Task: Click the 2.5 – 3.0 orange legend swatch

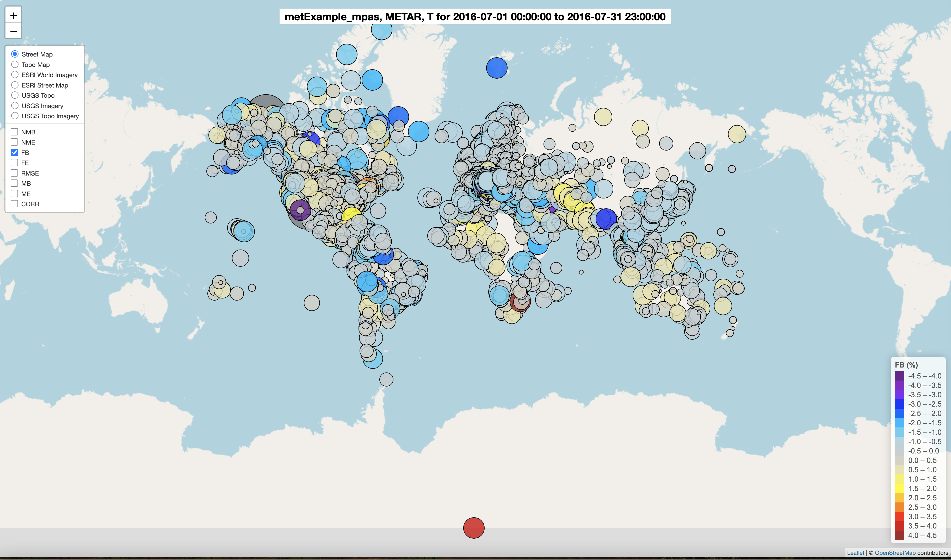Action: (900, 507)
